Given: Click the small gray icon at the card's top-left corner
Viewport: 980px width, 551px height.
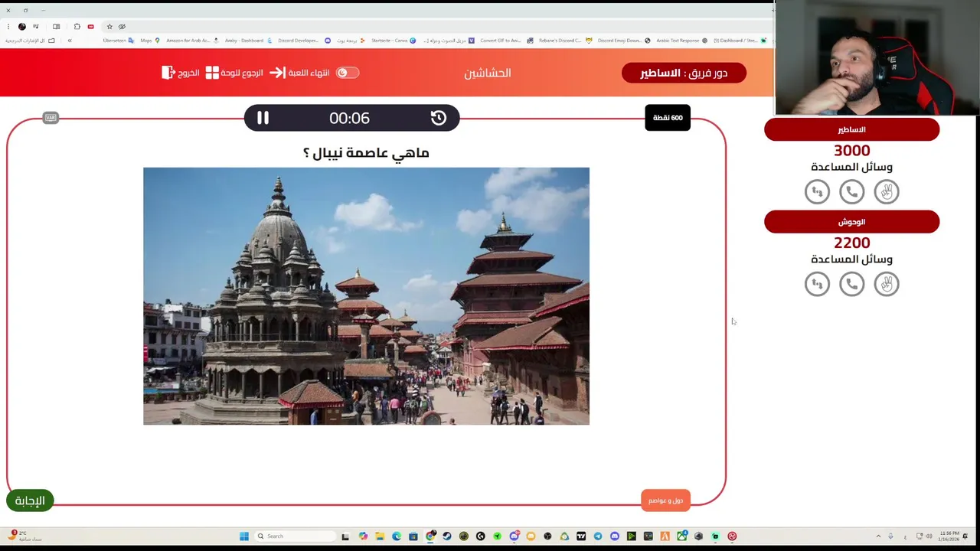Looking at the screenshot, I should 51,118.
